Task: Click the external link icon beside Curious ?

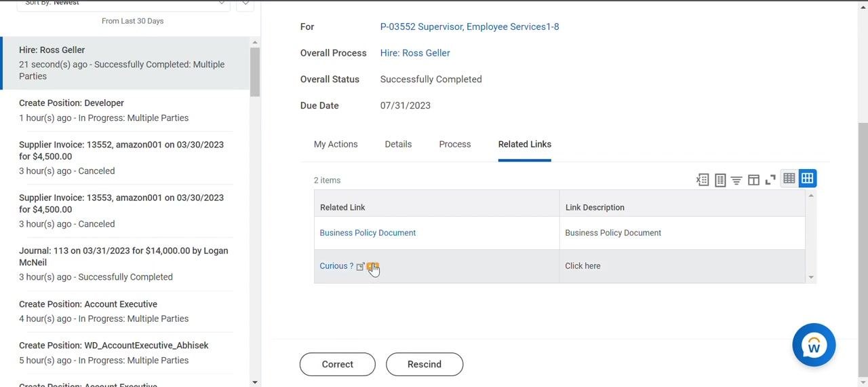Action: (361, 267)
